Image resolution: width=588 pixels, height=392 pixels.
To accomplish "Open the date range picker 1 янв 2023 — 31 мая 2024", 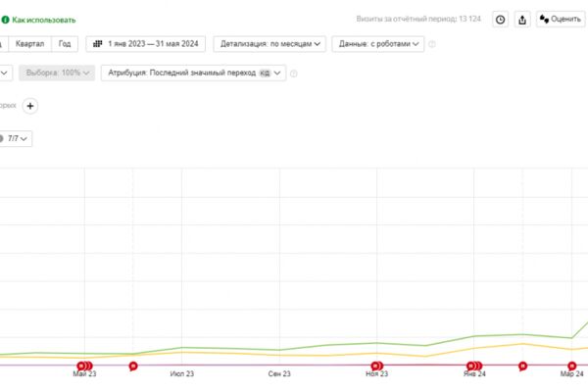I will [145, 44].
